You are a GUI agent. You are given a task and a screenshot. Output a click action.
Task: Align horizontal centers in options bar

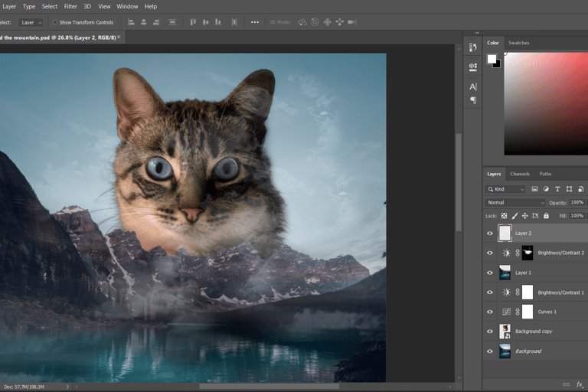[144, 22]
